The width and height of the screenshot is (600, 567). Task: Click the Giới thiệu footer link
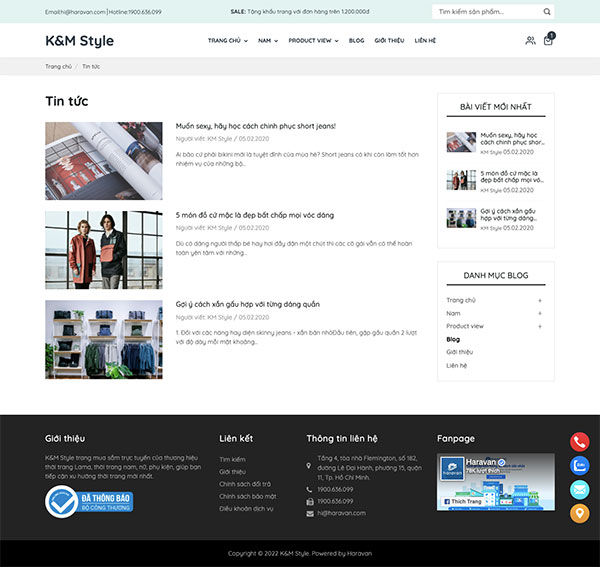[232, 472]
